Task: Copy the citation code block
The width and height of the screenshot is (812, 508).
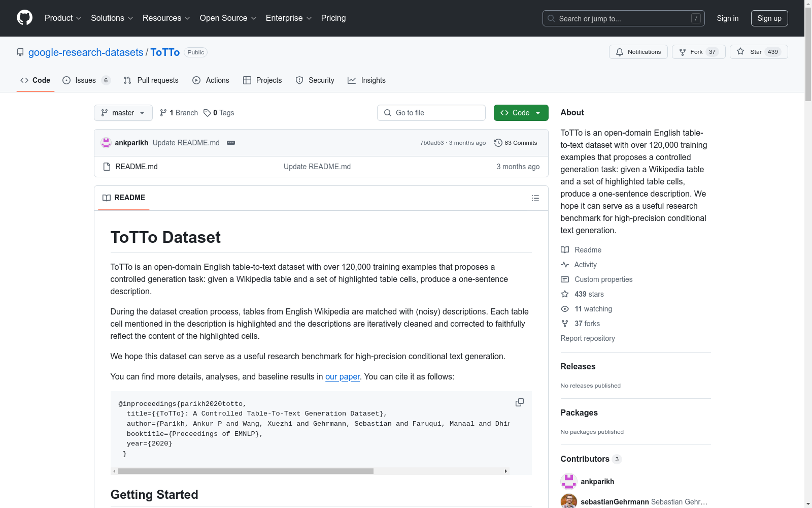Action: tap(520, 402)
